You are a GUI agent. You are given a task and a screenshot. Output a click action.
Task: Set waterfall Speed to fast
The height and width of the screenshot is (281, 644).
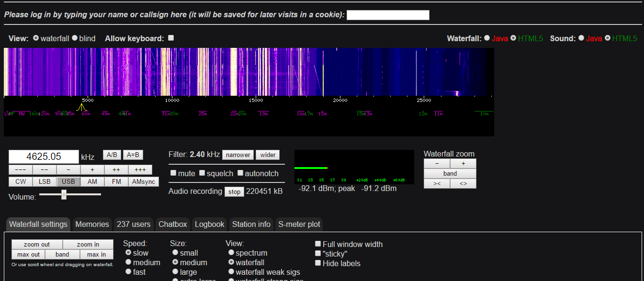(128, 271)
